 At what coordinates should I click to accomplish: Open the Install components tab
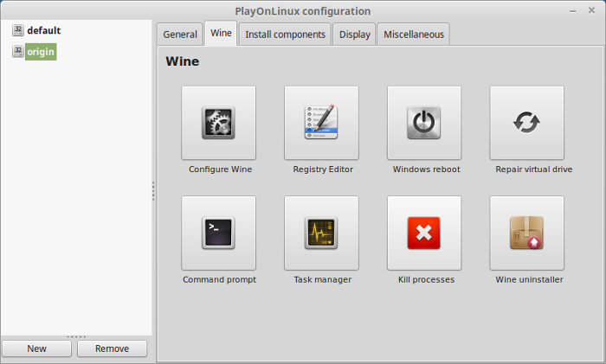[285, 35]
